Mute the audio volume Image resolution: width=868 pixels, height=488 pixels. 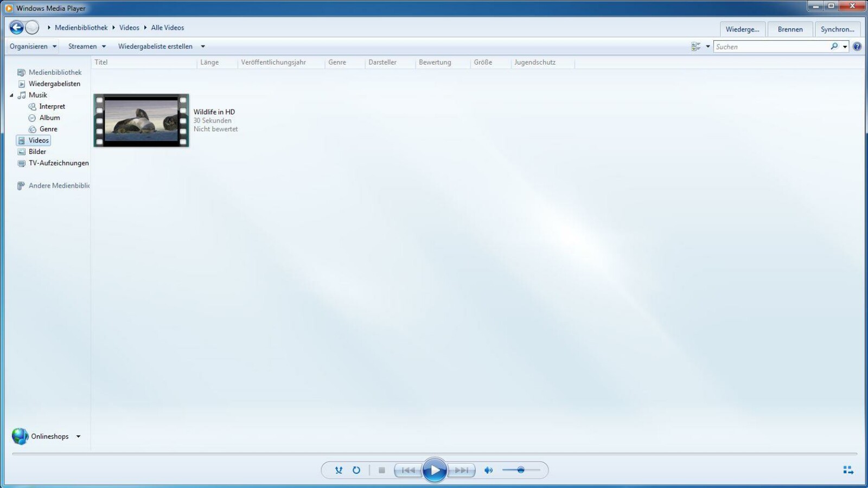pyautogui.click(x=487, y=470)
